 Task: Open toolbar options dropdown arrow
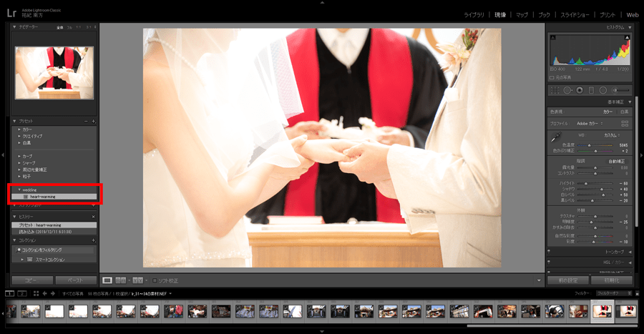point(539,280)
